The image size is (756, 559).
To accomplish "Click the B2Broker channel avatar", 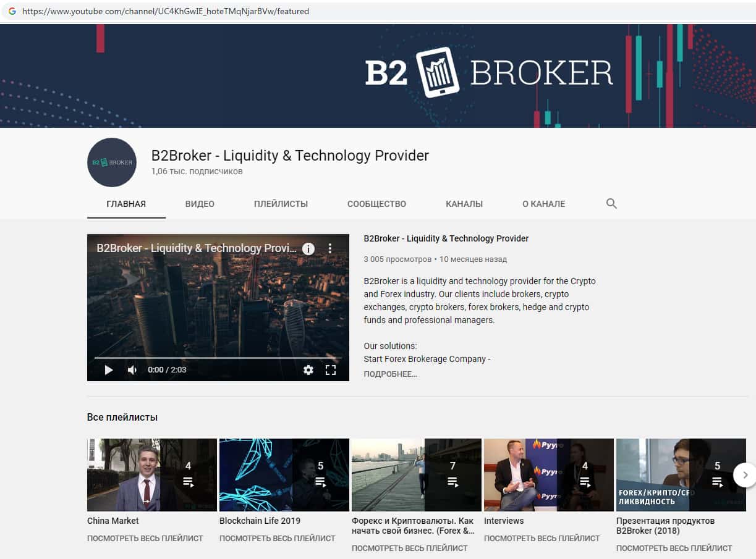I will pos(112,162).
